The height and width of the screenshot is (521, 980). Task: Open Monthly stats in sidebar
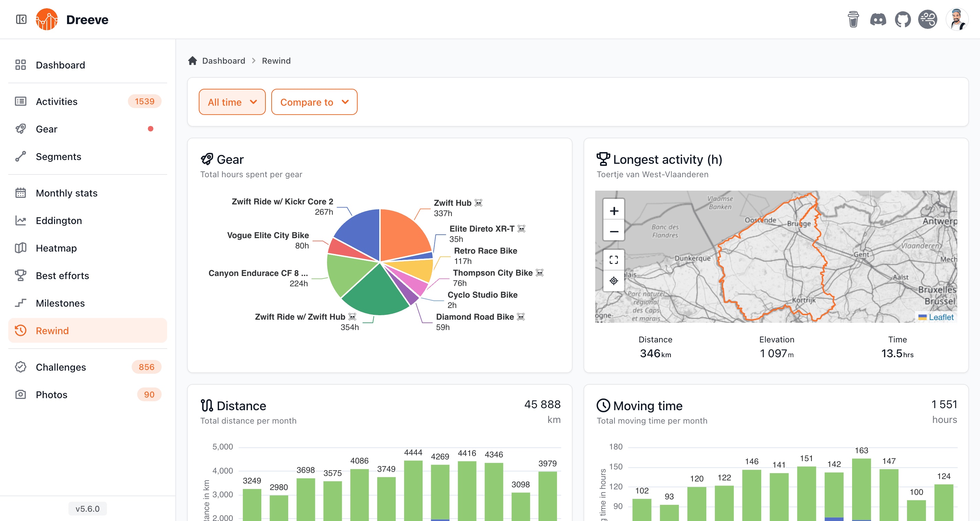(x=87, y=193)
